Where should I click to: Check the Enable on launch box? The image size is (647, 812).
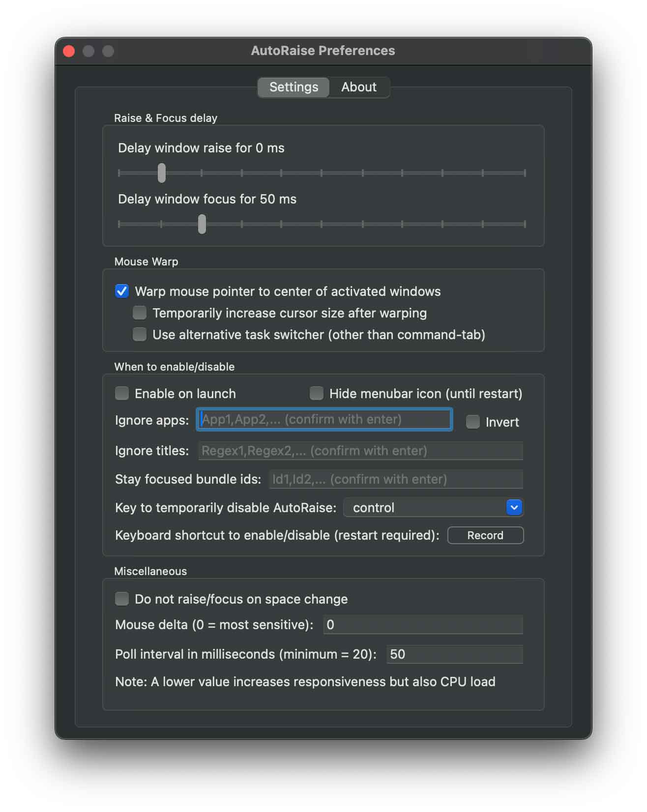click(122, 393)
